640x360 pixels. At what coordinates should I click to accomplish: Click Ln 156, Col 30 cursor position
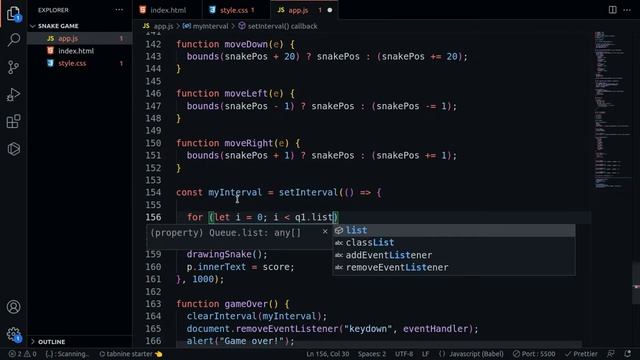click(328, 354)
